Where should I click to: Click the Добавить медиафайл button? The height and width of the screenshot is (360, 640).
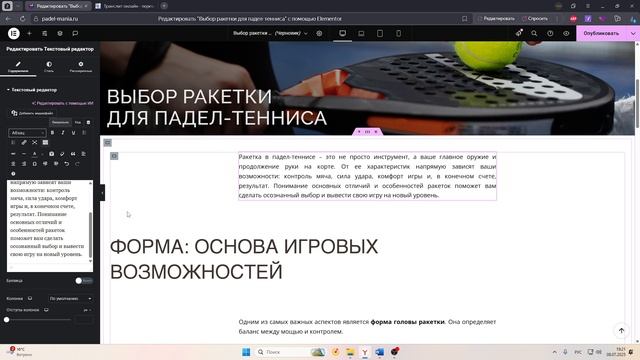pyautogui.click(x=32, y=113)
